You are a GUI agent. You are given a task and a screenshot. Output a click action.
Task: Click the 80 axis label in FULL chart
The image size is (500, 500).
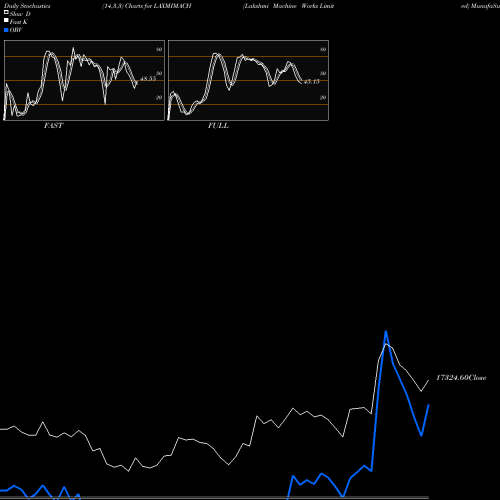[323, 49]
